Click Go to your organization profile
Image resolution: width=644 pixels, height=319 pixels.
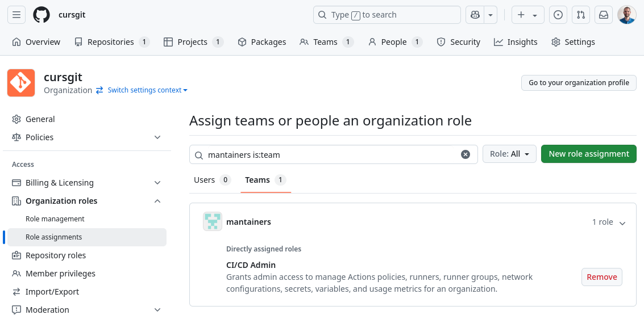(579, 83)
